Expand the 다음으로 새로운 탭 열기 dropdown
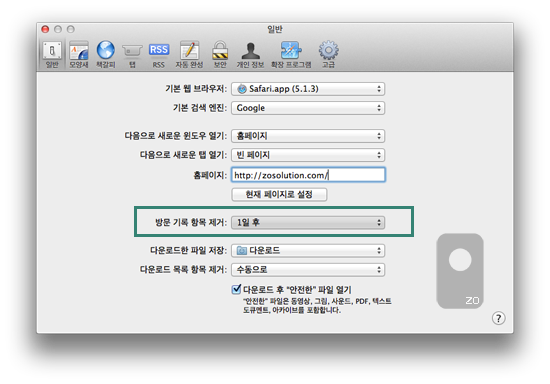Screen dimensions: 550x384 [x=308, y=155]
